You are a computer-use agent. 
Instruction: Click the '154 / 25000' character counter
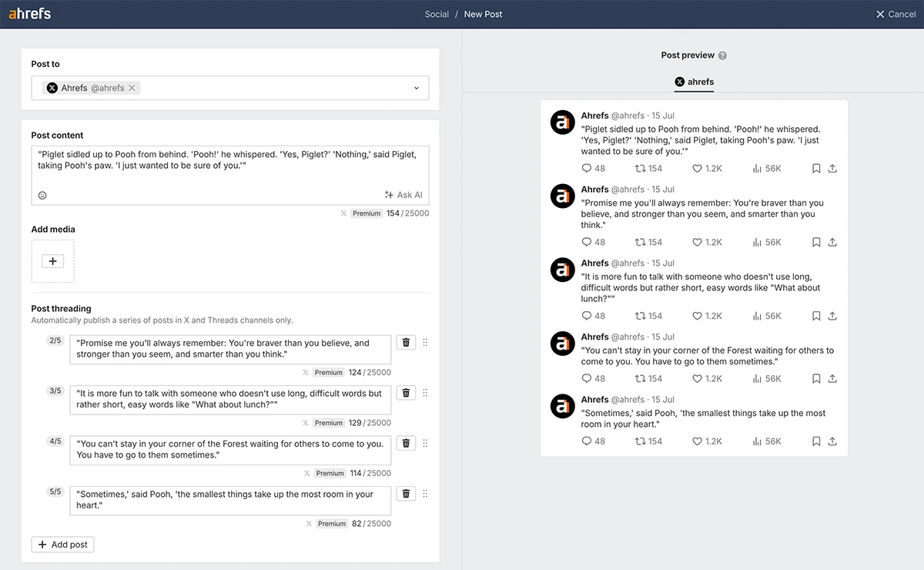(407, 213)
